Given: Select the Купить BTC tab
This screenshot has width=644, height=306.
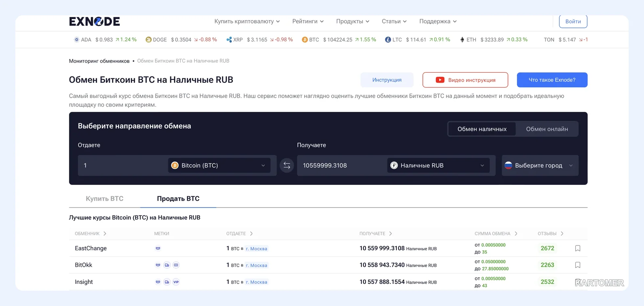Looking at the screenshot, I should click(x=105, y=199).
